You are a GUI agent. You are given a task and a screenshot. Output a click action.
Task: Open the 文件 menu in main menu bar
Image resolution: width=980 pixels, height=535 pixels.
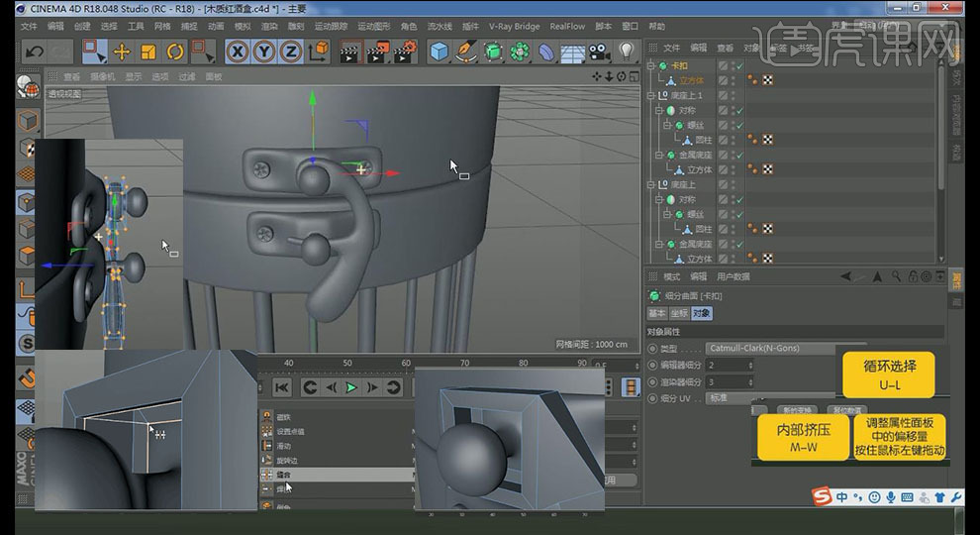pos(29,27)
